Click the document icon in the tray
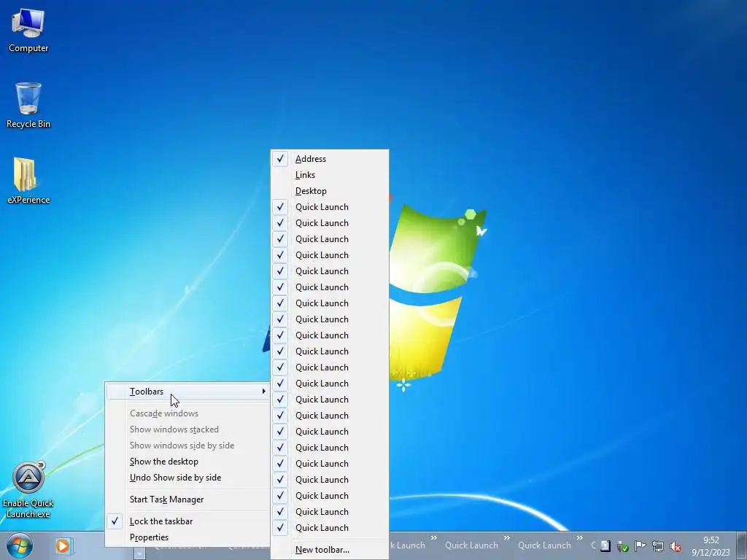Viewport: 747px width, 560px height. (605, 546)
